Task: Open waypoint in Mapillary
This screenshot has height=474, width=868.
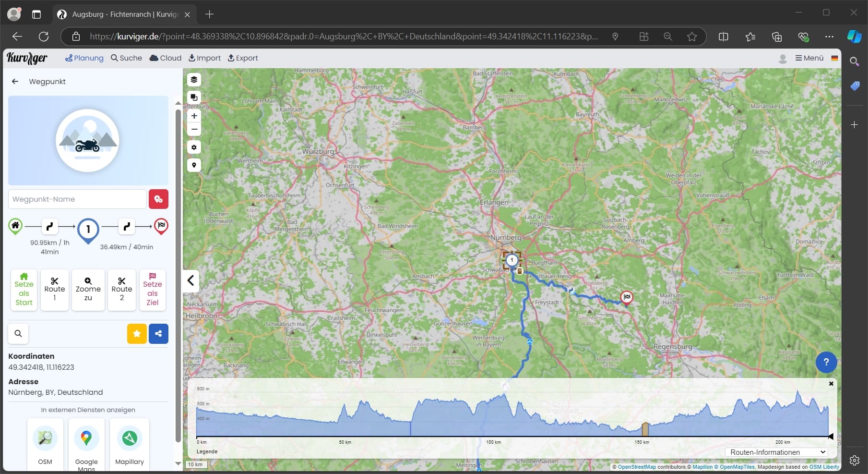Action: (130, 444)
